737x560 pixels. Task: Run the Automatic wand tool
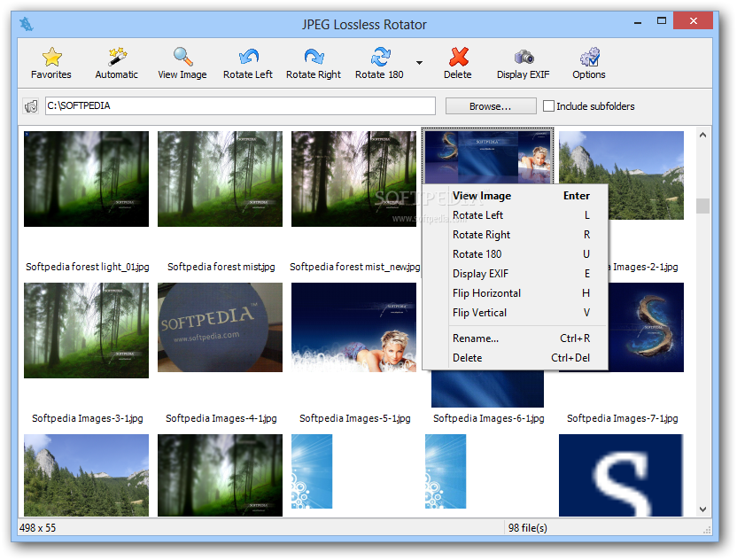[x=117, y=57]
